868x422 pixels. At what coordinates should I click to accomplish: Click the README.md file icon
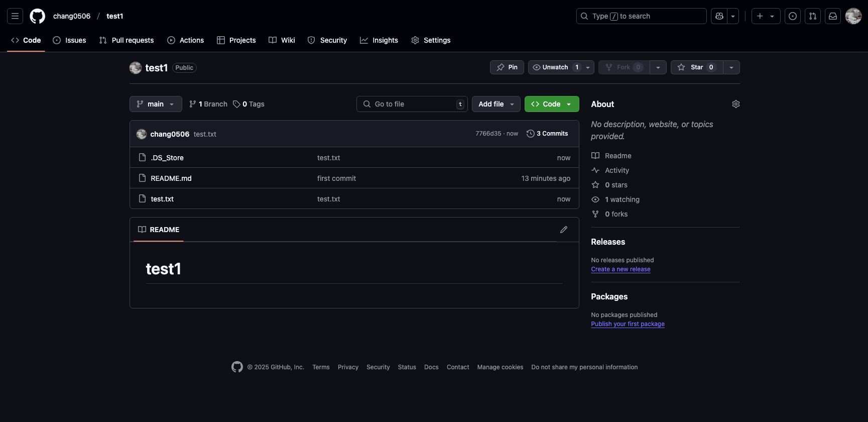point(142,178)
